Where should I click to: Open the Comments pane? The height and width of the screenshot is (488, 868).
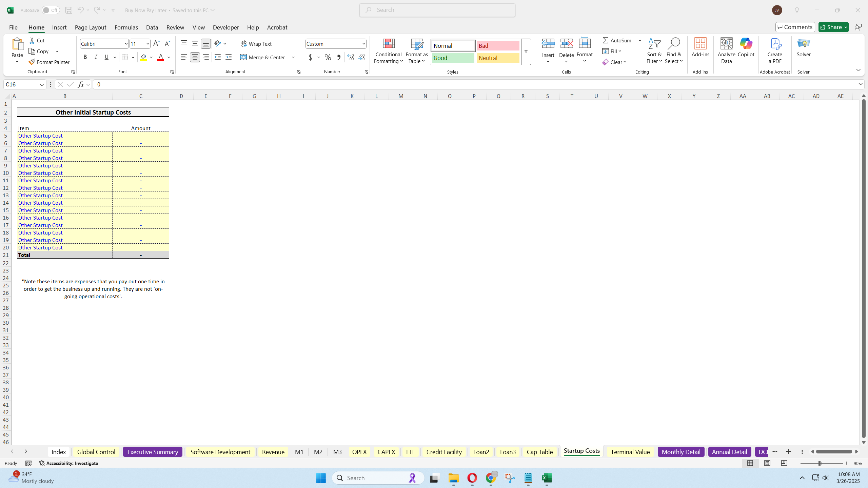[x=795, y=27]
